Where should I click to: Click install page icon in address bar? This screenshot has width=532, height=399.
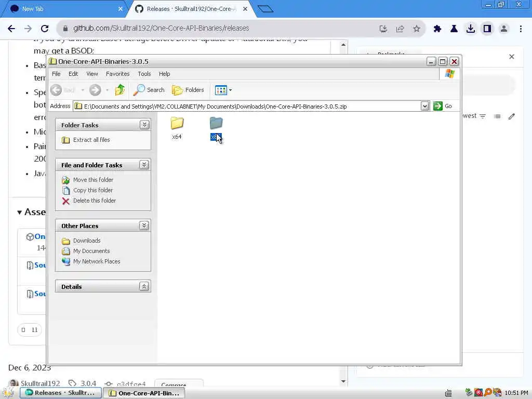point(383,29)
